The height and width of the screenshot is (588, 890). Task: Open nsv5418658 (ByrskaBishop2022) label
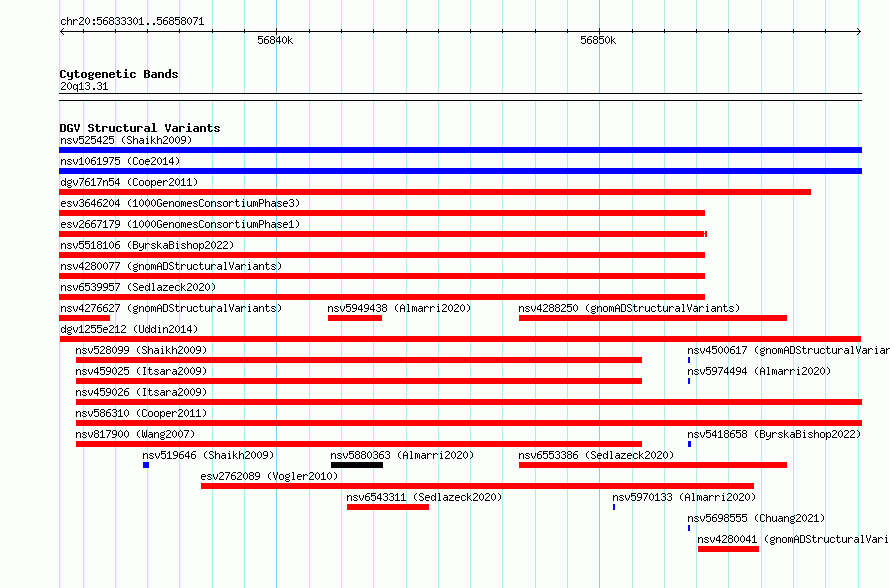pyautogui.click(x=774, y=434)
